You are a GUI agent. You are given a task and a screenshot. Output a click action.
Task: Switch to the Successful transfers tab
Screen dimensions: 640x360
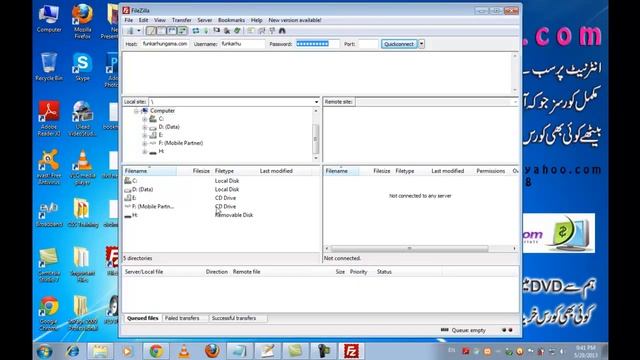tap(234, 318)
